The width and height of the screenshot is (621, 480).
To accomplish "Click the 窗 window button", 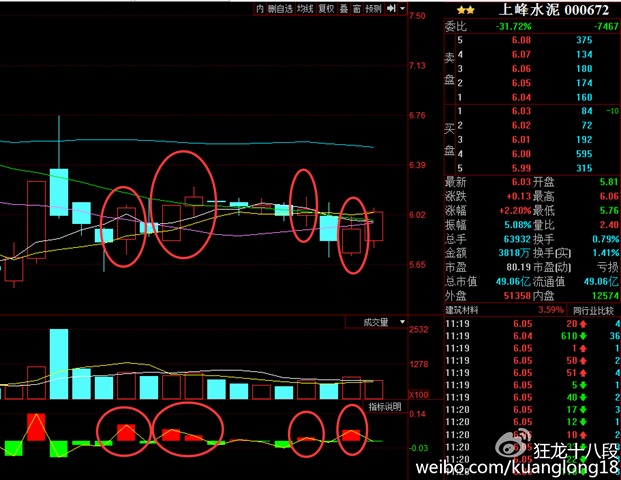I will pos(356,9).
